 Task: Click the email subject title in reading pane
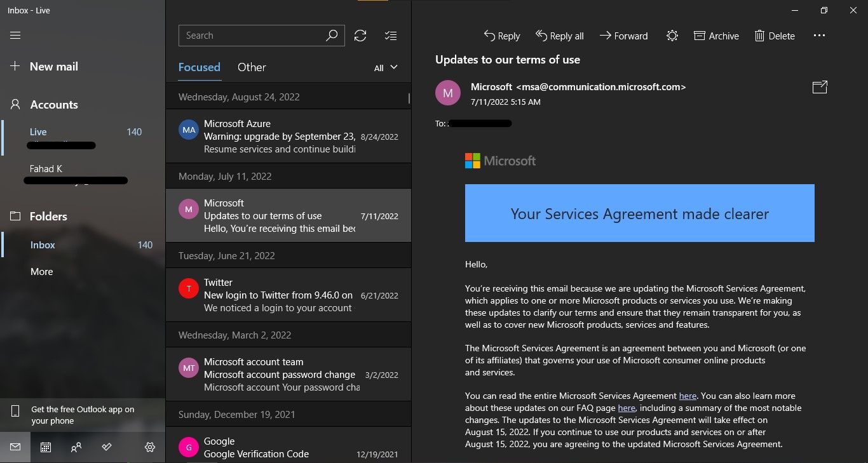point(508,60)
